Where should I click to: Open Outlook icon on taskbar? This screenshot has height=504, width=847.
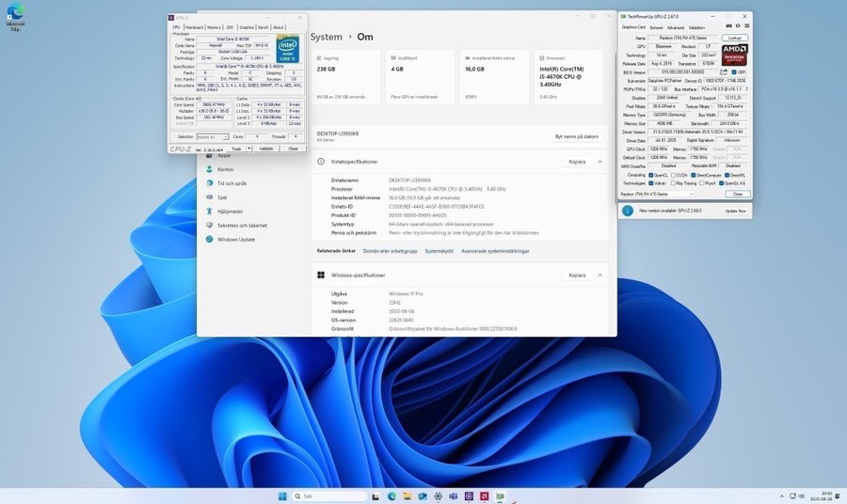[423, 496]
